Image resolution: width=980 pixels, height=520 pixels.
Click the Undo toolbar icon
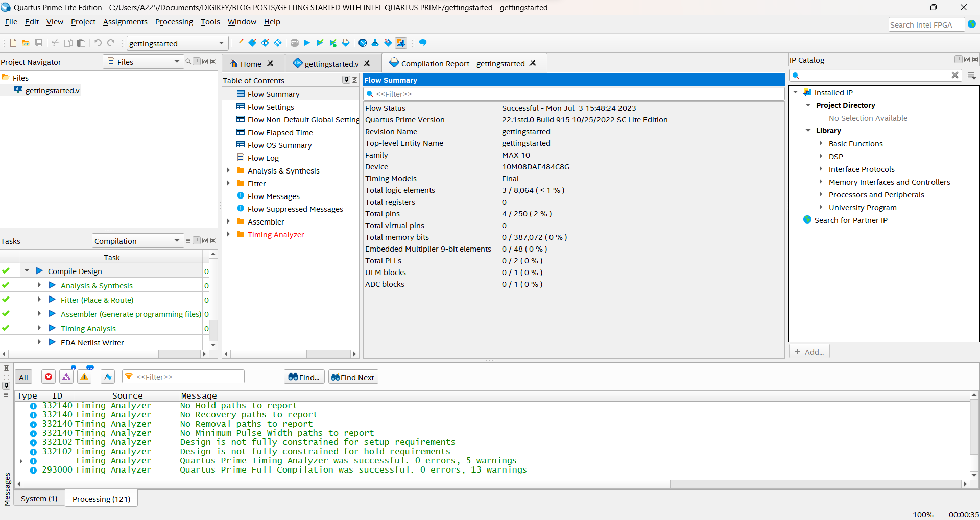tap(98, 43)
